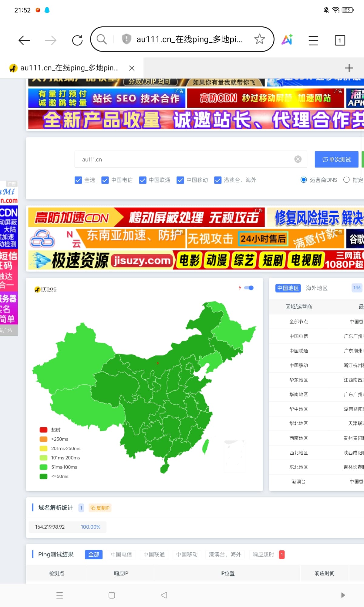The image size is (364, 607).
Task: Click the 复制IP copy button
Action: [100, 508]
